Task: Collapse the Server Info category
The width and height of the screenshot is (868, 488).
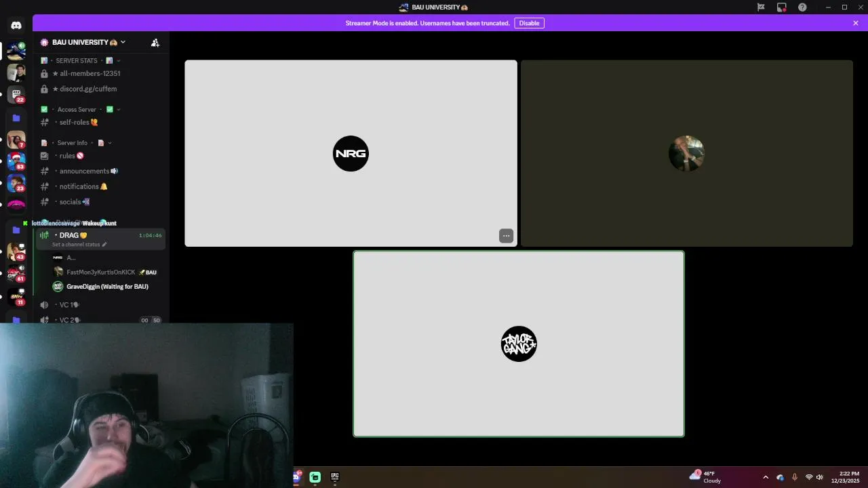Action: pos(76,143)
